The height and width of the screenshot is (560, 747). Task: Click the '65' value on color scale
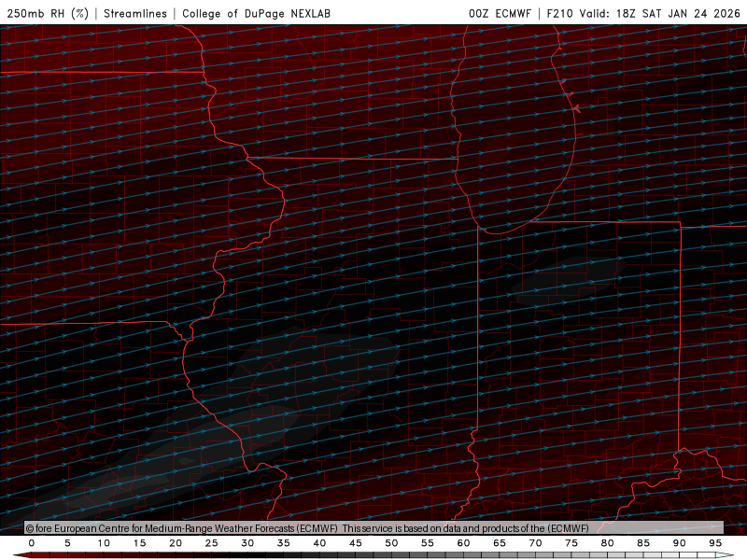[500, 543]
